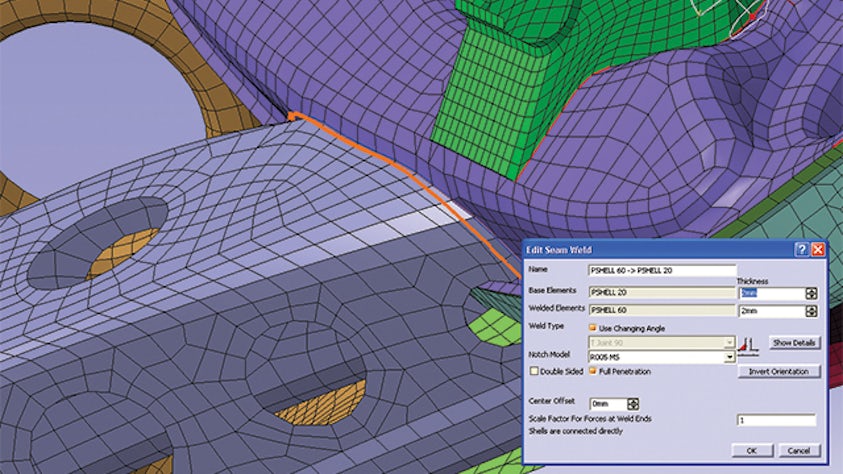Click the Center Offset 0mm field

pos(608,404)
